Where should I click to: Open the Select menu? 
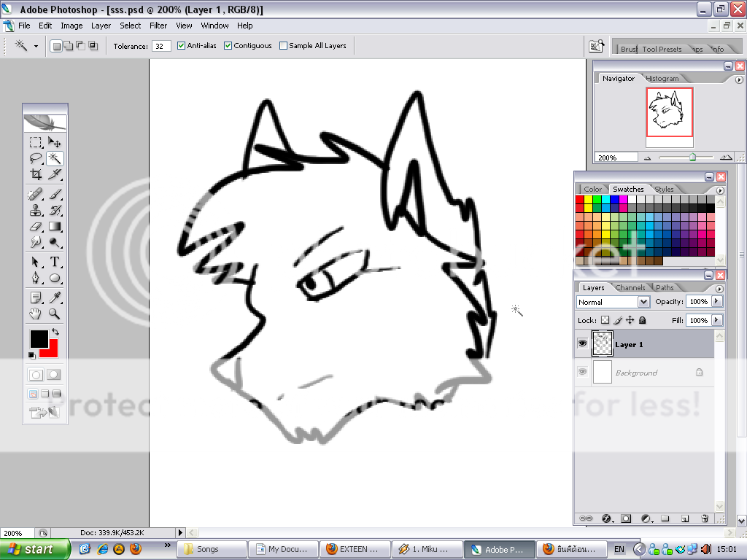(130, 26)
